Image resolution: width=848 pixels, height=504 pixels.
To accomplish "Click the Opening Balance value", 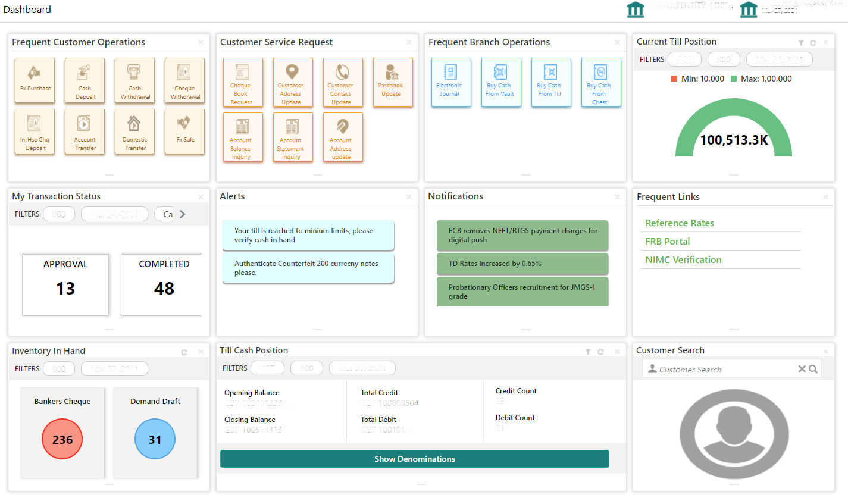I will (254, 403).
